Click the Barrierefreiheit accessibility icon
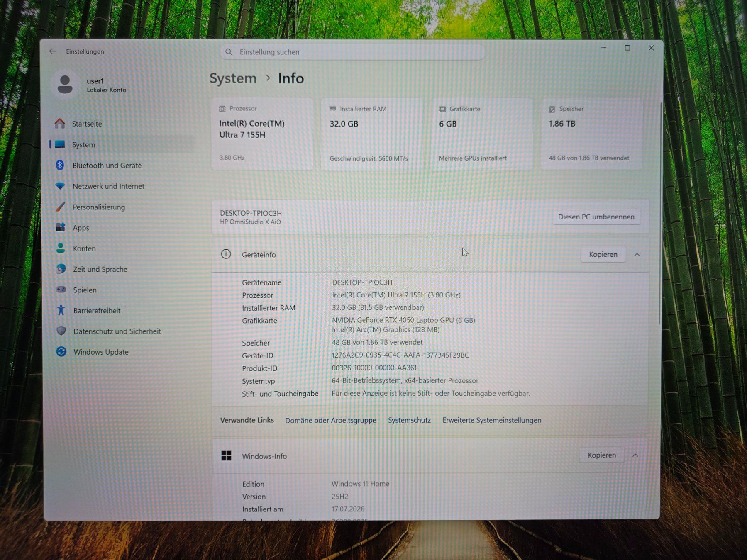The image size is (747, 560). point(61,310)
